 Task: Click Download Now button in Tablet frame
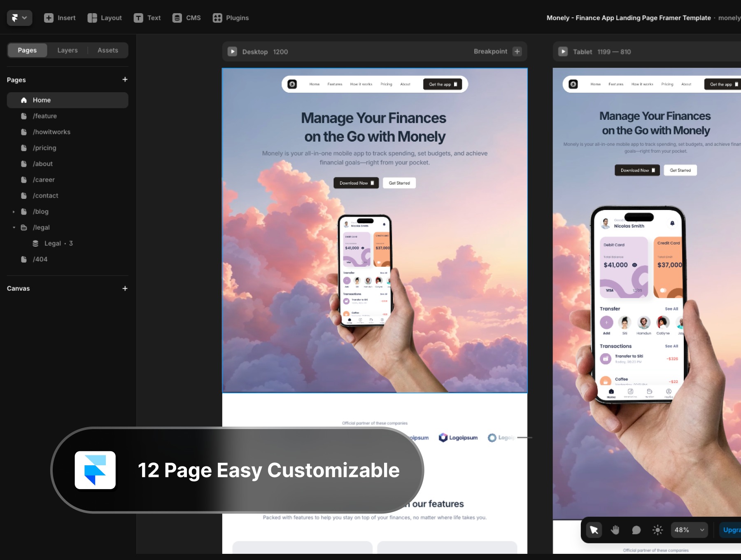tap(637, 170)
